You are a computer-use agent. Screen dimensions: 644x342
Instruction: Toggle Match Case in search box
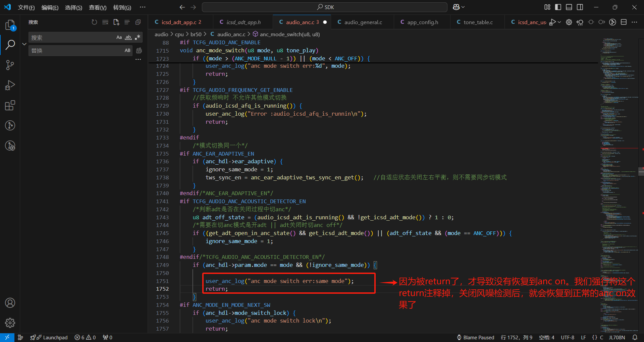[x=119, y=38]
